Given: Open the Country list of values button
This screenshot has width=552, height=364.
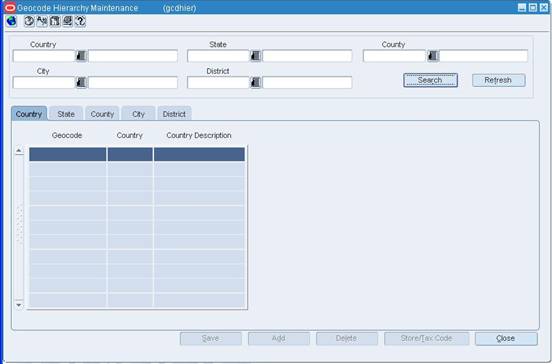Looking at the screenshot, I should (82, 56).
